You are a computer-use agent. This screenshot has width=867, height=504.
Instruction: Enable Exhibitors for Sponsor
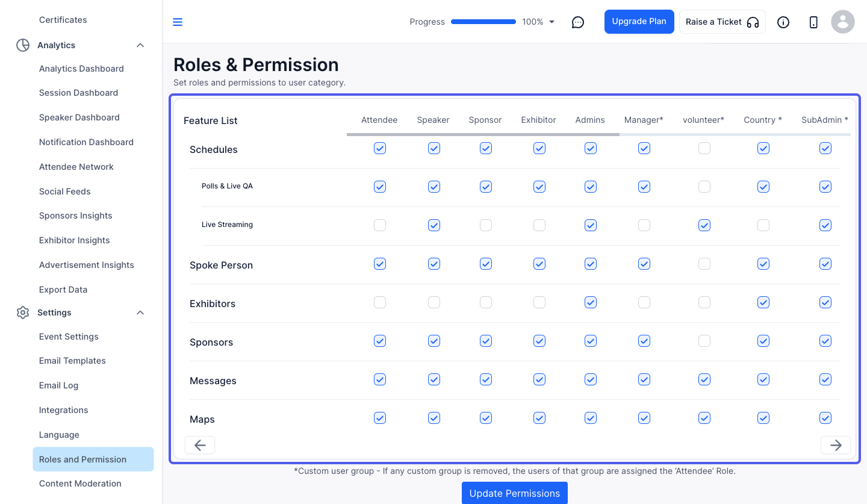point(486,302)
